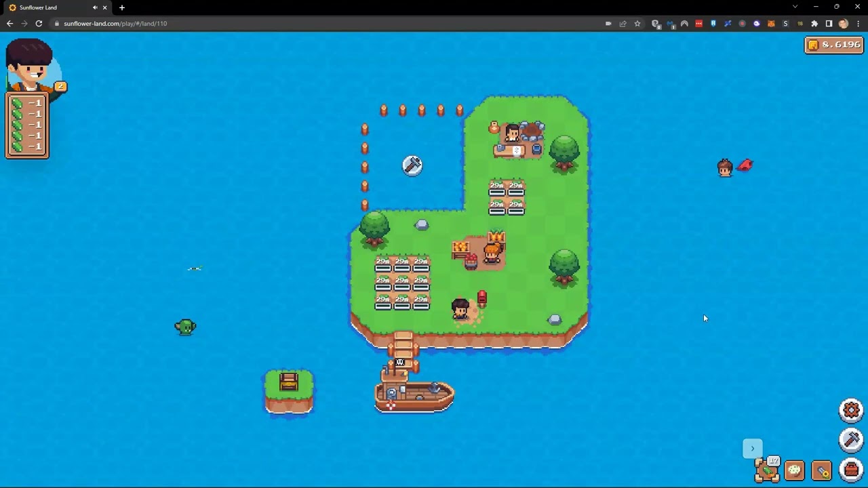Click the swimmer next to red fin
The height and width of the screenshot is (488, 868).
(725, 167)
